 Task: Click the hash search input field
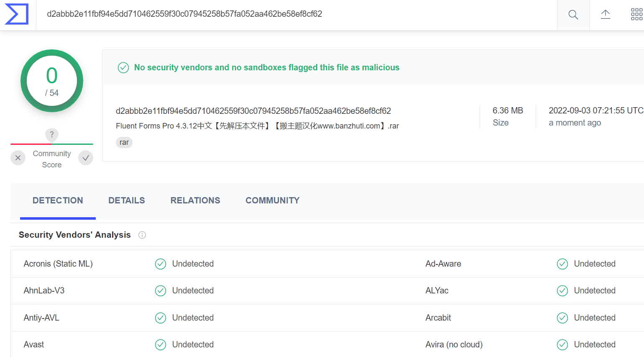click(296, 14)
